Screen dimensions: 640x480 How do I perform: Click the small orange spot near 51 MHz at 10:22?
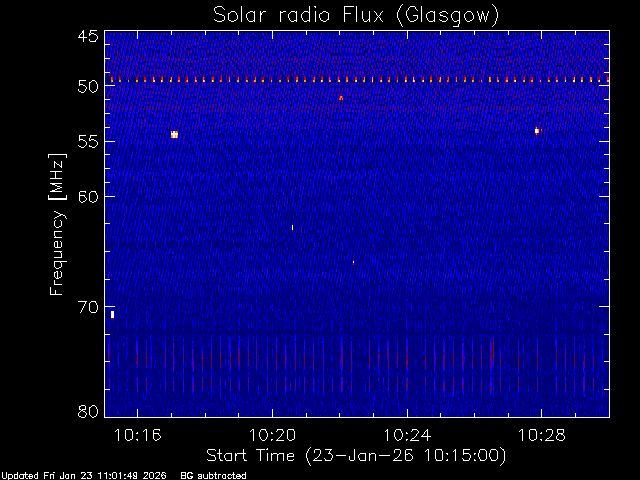point(341,98)
